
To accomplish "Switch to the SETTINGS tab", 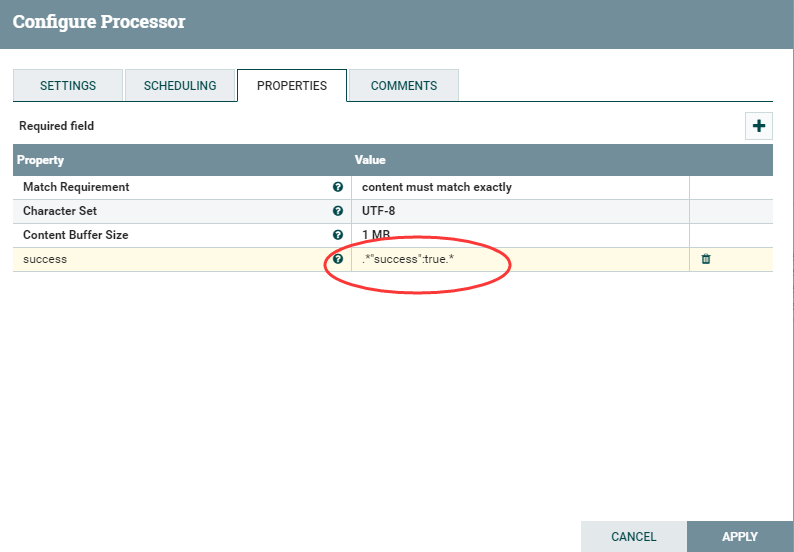I will 68,86.
